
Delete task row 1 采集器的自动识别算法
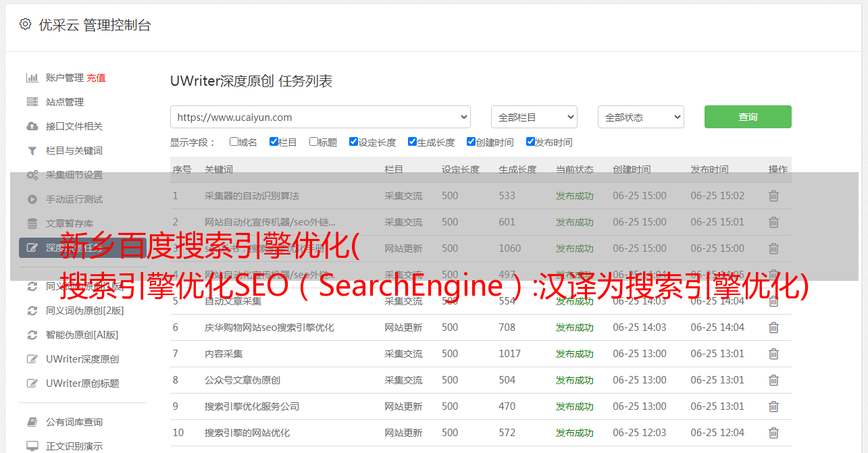pyautogui.click(x=773, y=196)
